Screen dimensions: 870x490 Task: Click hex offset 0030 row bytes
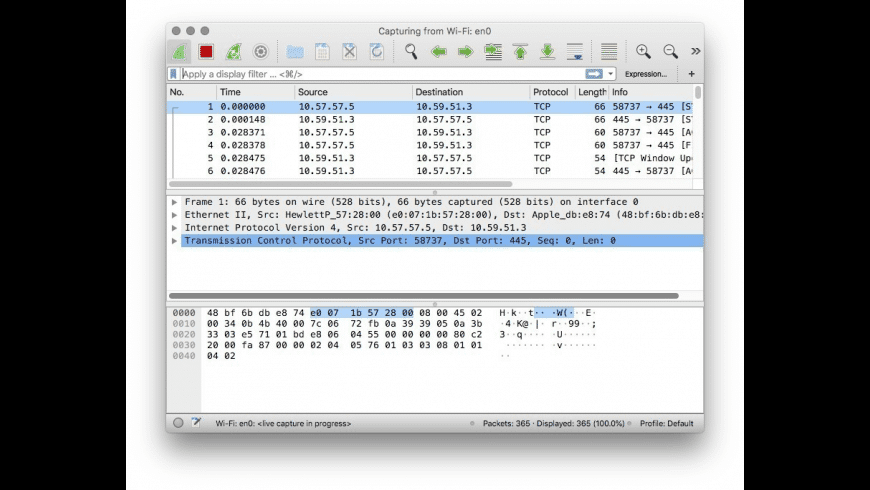coord(345,345)
